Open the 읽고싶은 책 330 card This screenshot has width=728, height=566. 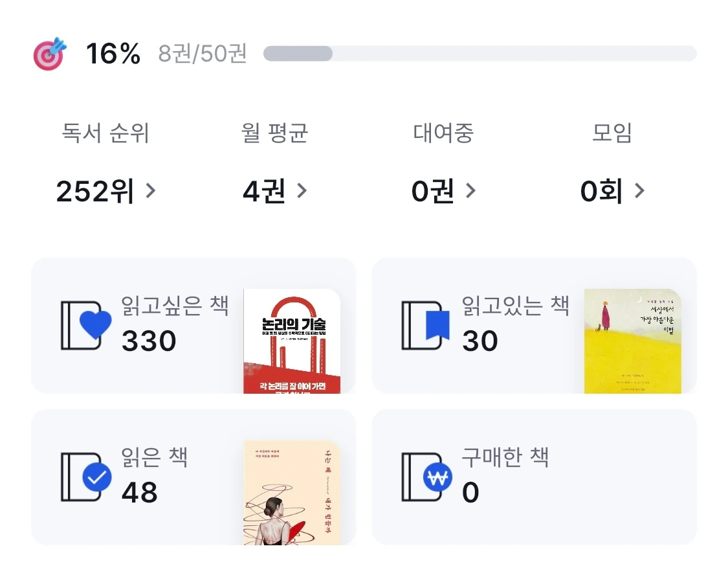coord(193,326)
